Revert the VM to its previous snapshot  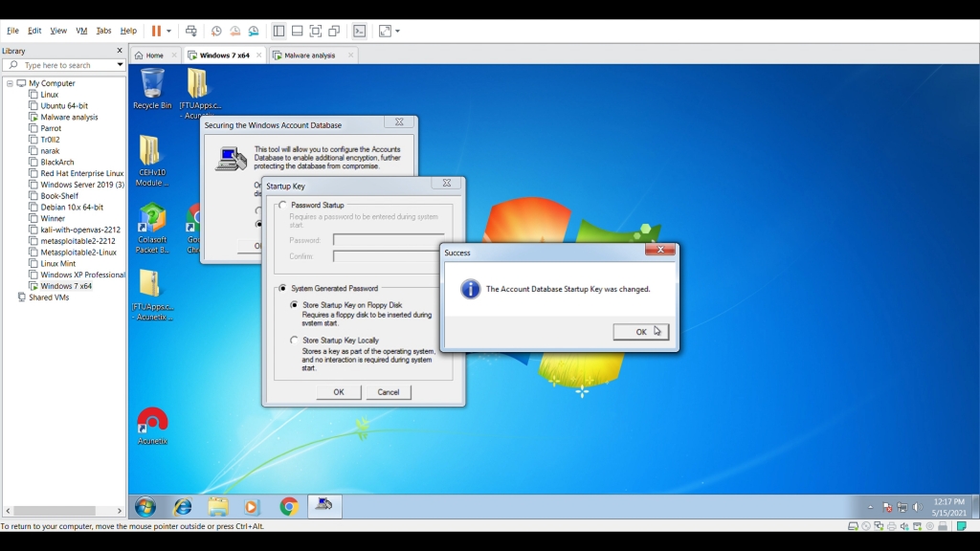[235, 31]
